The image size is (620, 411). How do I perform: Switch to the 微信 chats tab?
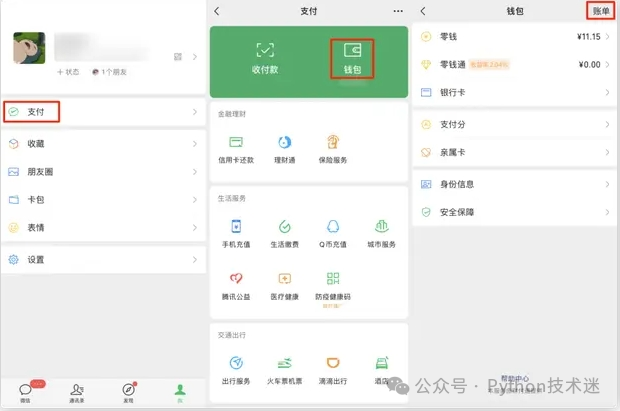[x=25, y=393]
